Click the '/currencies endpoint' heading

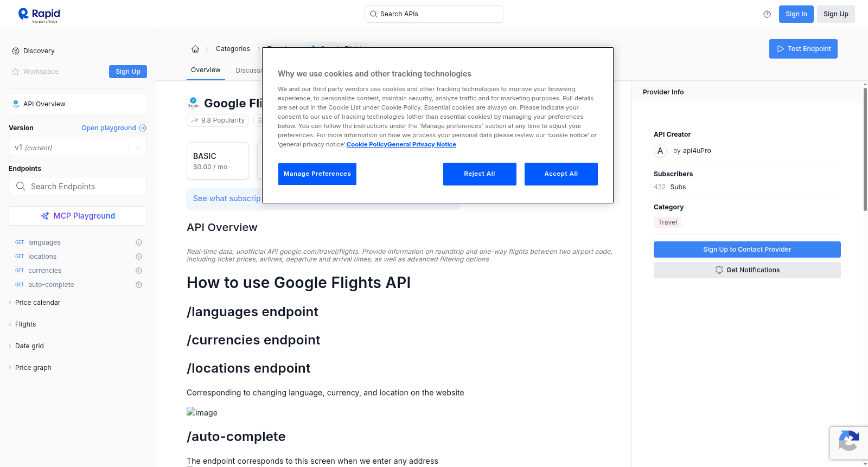click(253, 340)
